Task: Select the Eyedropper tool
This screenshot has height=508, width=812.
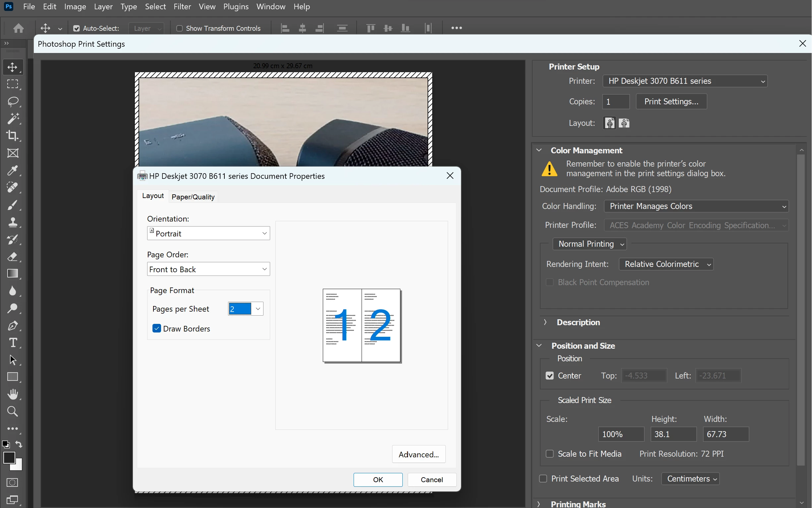Action: [x=13, y=170]
